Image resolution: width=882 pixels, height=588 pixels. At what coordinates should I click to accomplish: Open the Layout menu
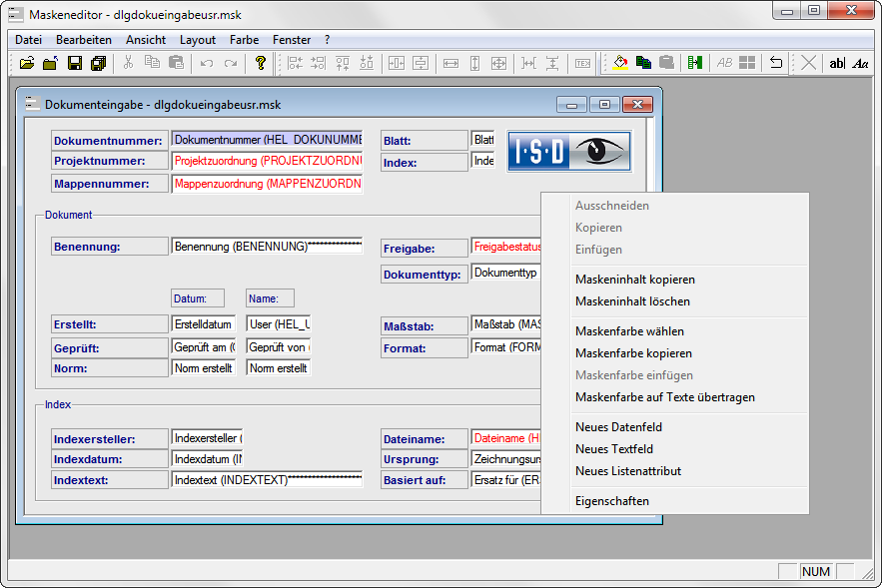pyautogui.click(x=198, y=40)
